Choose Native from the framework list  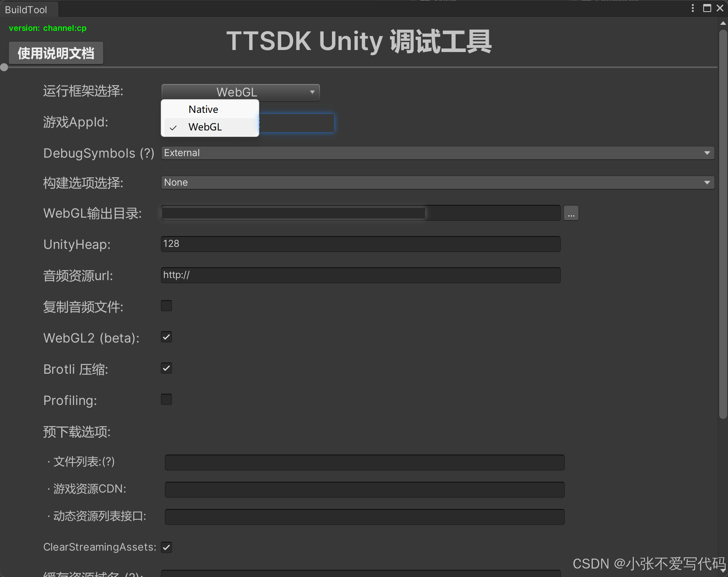click(210, 109)
